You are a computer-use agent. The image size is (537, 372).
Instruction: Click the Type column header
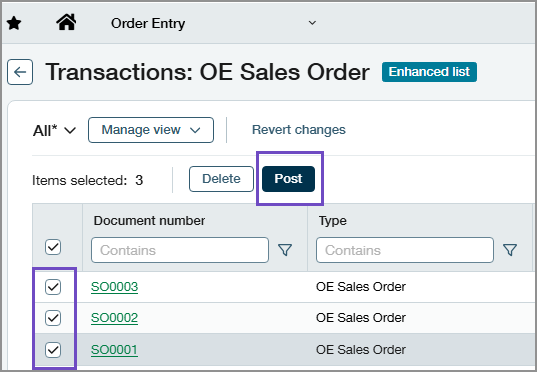(333, 221)
